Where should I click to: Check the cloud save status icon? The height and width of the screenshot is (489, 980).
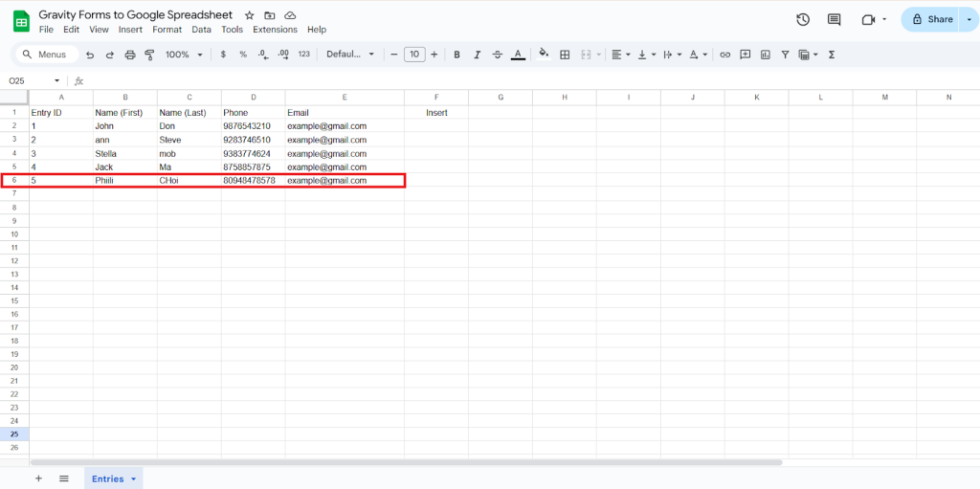tap(289, 15)
